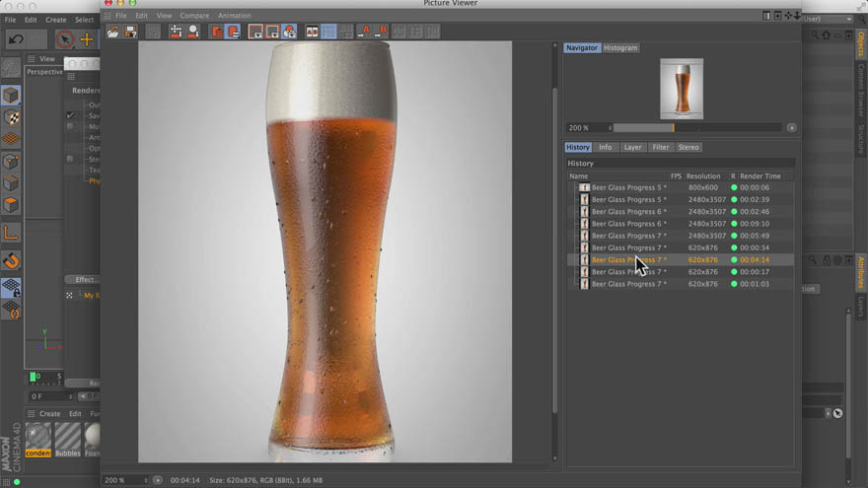
Task: Select the Navigator tab
Action: pyautogui.click(x=582, y=48)
